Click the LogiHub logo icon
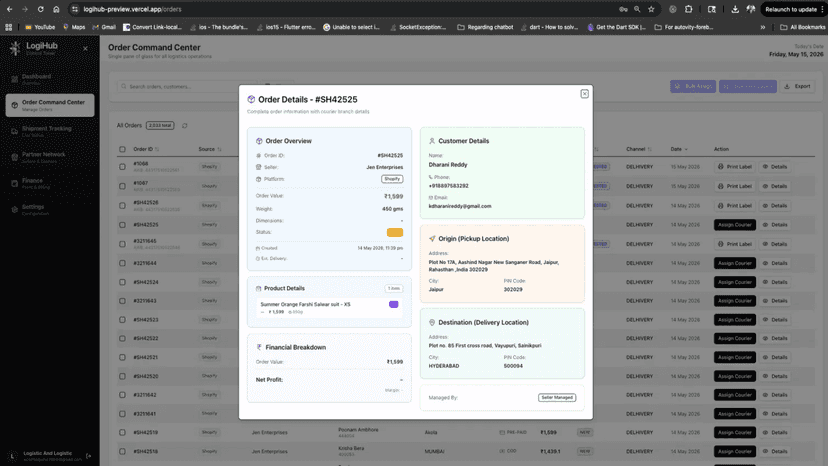828x466 pixels. click(x=15, y=48)
